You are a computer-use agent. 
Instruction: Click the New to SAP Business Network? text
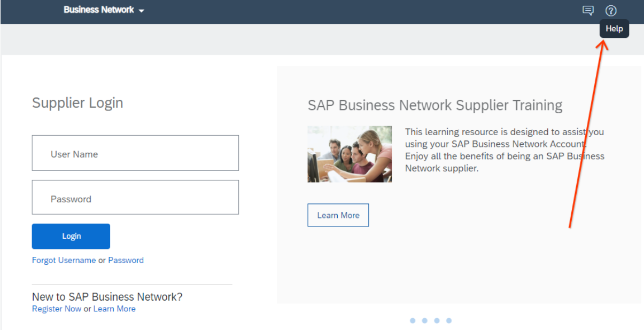pos(107,297)
